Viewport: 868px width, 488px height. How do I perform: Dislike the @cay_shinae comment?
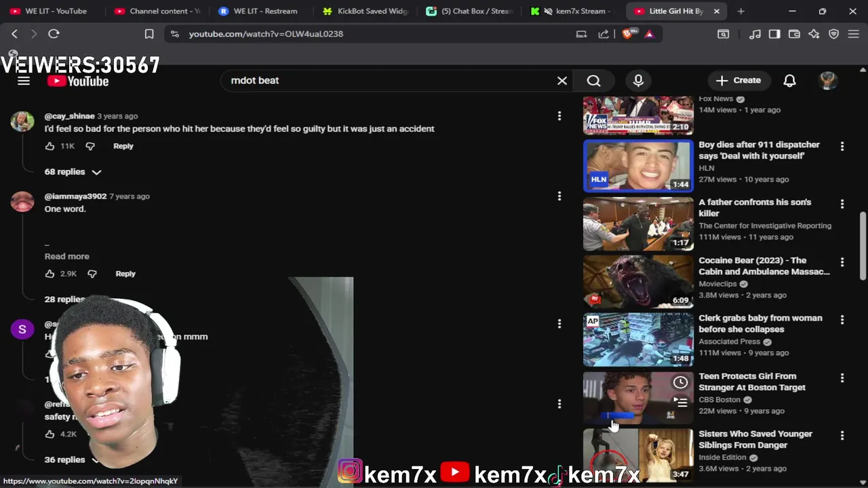coord(90,146)
